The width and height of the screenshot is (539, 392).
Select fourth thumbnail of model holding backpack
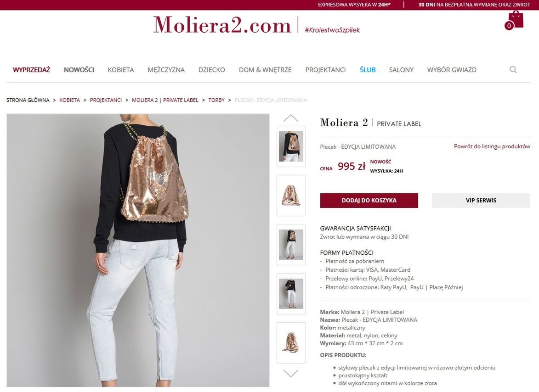click(x=291, y=294)
